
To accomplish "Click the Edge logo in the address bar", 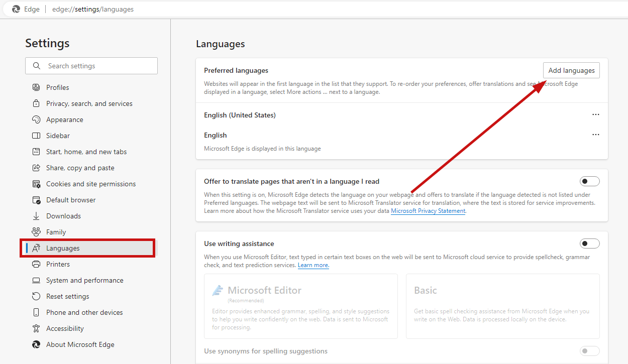I will [x=16, y=9].
